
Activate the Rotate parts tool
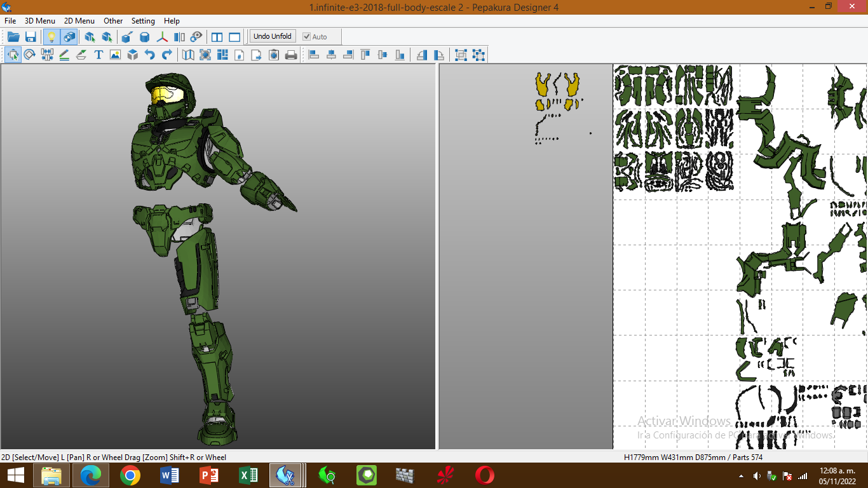point(30,55)
